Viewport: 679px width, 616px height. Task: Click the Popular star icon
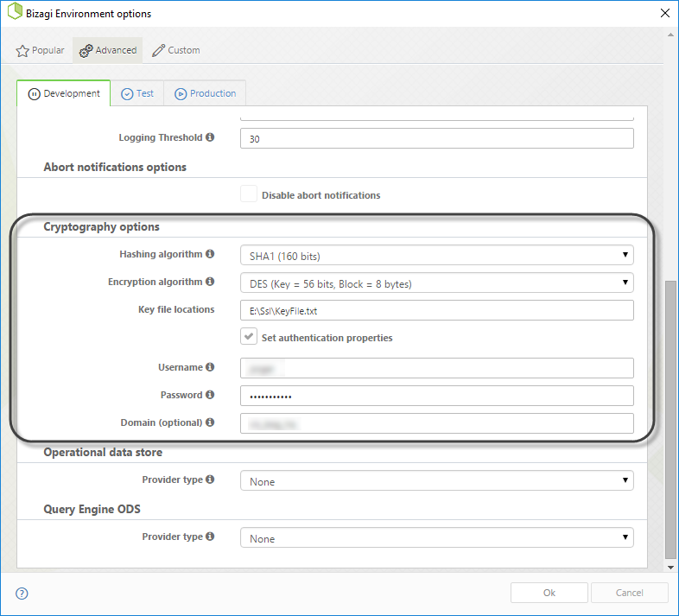[22, 51]
